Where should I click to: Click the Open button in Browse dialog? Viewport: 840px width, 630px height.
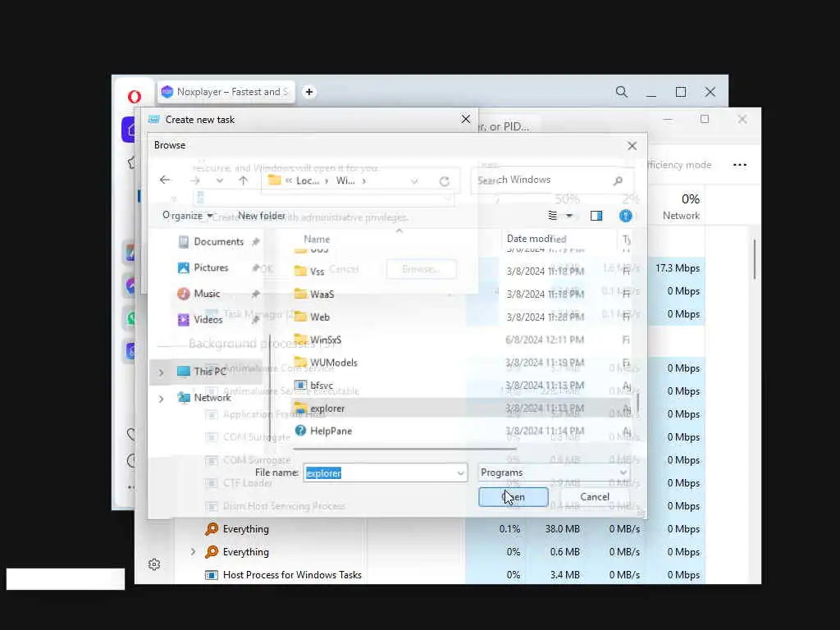[x=514, y=496]
